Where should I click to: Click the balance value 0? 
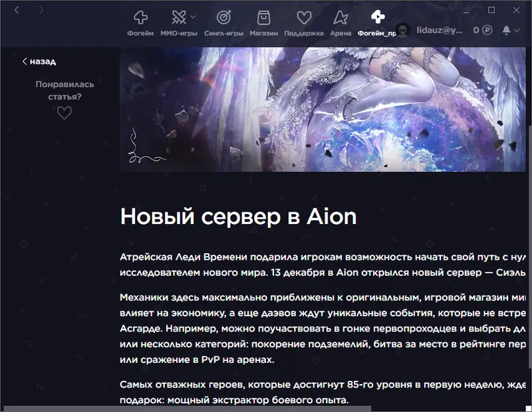(476, 30)
